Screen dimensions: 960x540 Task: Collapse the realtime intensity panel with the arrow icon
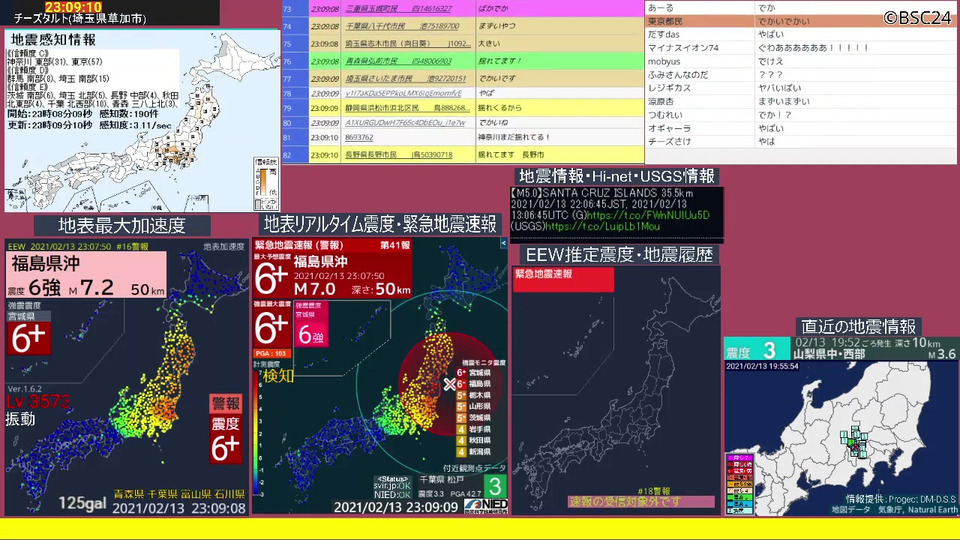click(503, 243)
